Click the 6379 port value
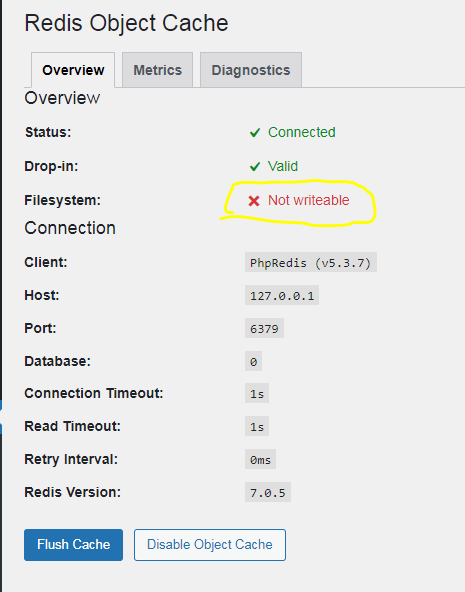 pyautogui.click(x=264, y=328)
